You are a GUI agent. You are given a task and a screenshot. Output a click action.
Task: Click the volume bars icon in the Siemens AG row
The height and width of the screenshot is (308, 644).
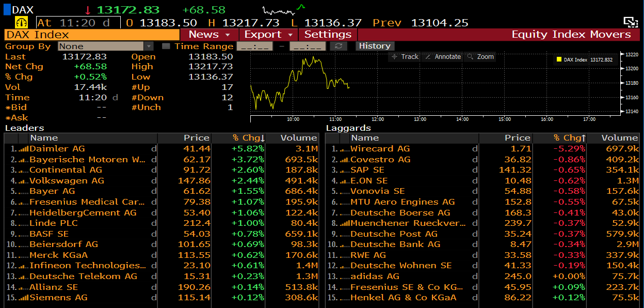[x=24, y=298]
